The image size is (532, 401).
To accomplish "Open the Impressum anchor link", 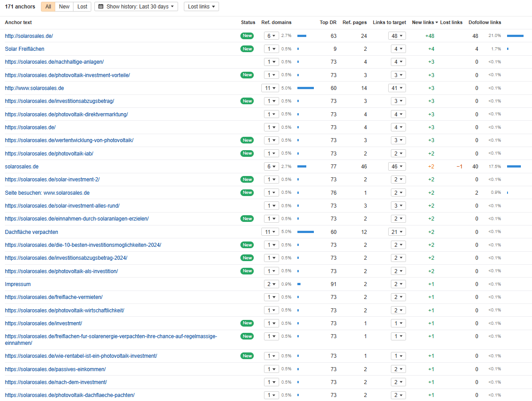I will click(18, 284).
